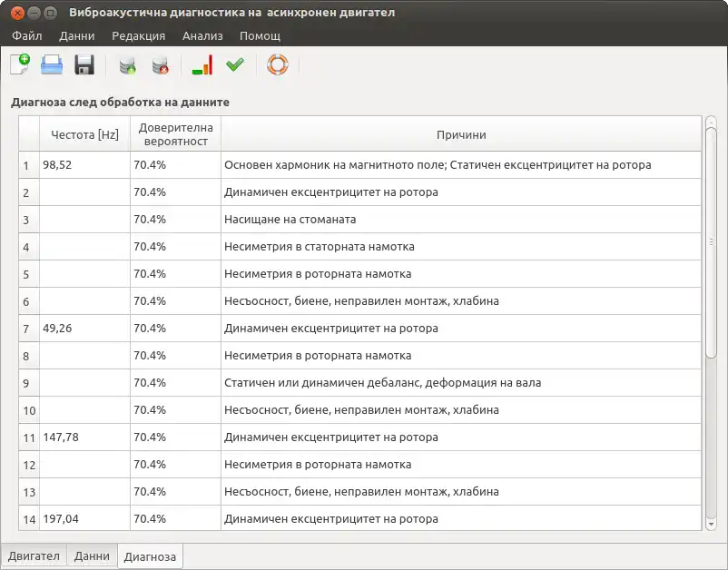Click the database add icon with green plus

127,65
